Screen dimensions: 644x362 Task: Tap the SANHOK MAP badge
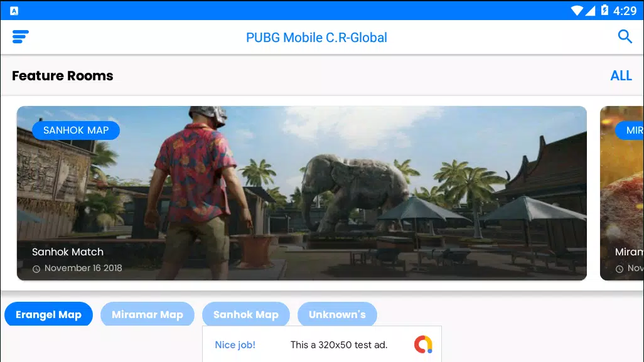76,130
